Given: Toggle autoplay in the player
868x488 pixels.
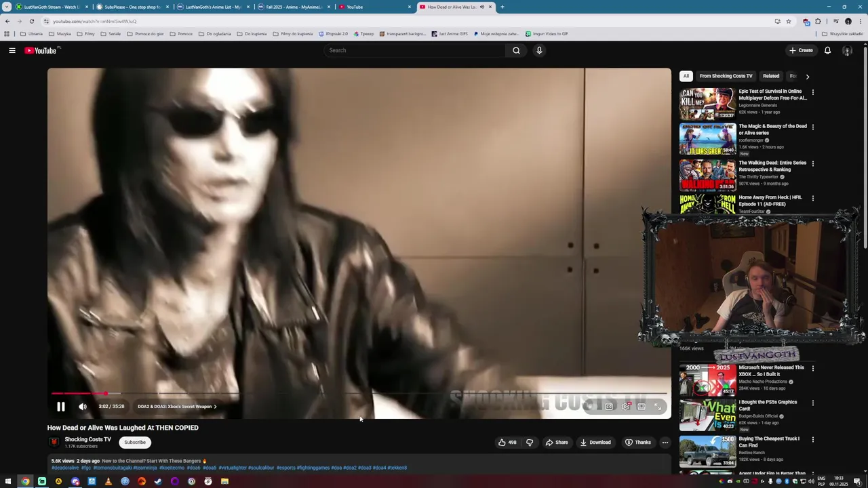Looking at the screenshot, I should (x=591, y=407).
